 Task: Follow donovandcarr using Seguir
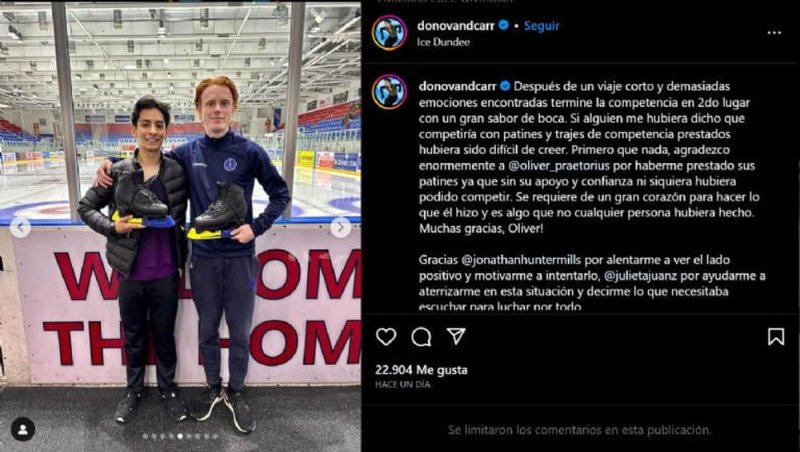click(541, 26)
